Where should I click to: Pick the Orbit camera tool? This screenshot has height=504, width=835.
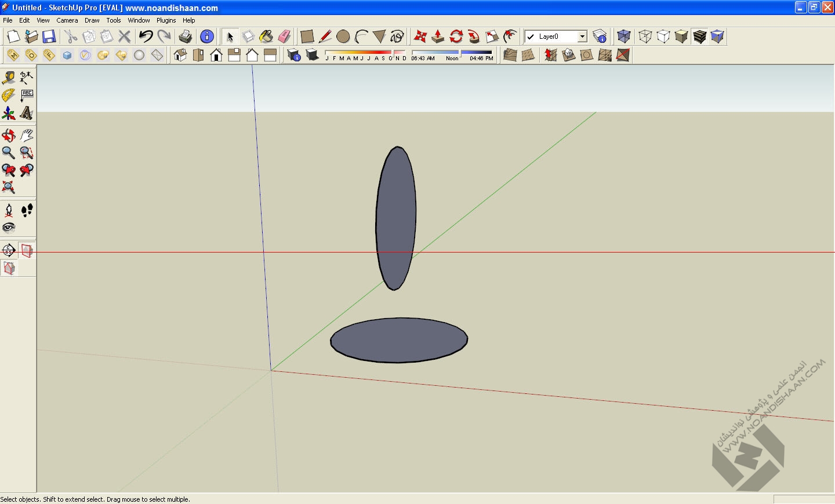coord(9,136)
